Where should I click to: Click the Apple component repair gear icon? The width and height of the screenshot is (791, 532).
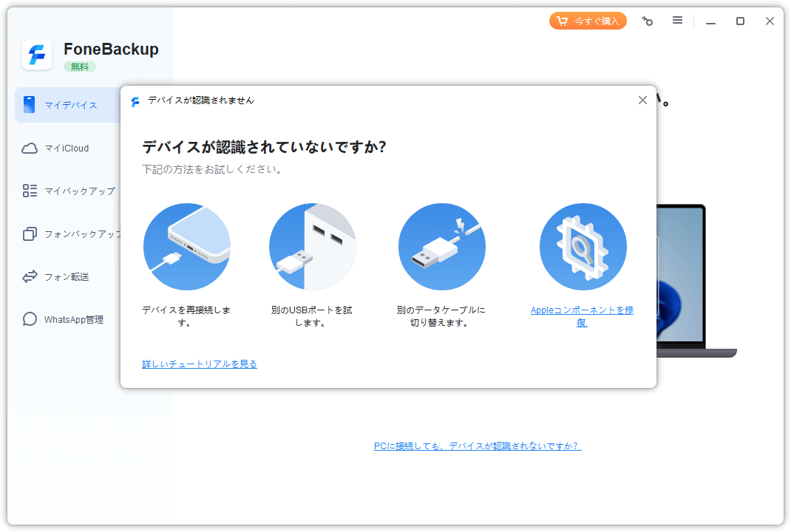point(583,247)
